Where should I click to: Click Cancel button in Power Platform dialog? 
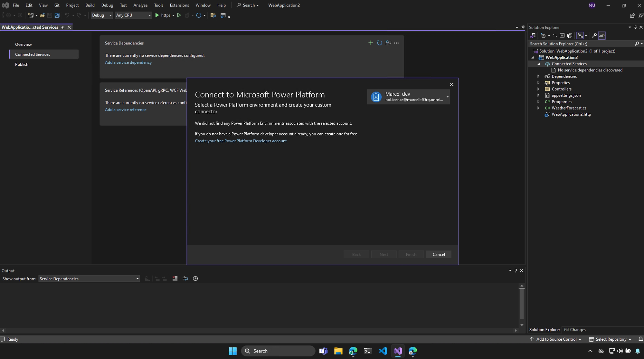[x=439, y=254]
